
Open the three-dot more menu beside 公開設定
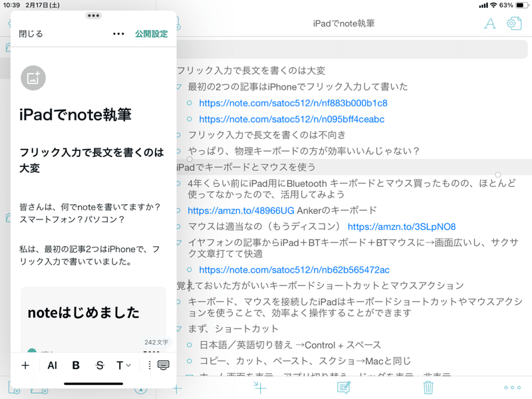pos(118,34)
